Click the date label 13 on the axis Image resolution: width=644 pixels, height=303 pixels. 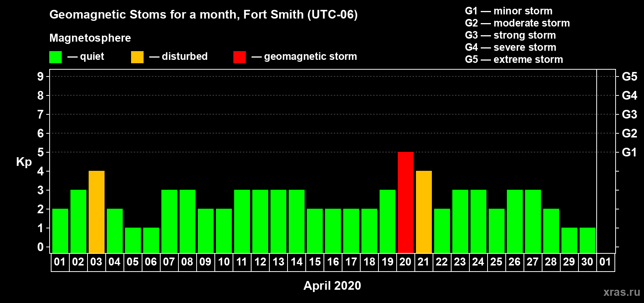coord(278,262)
